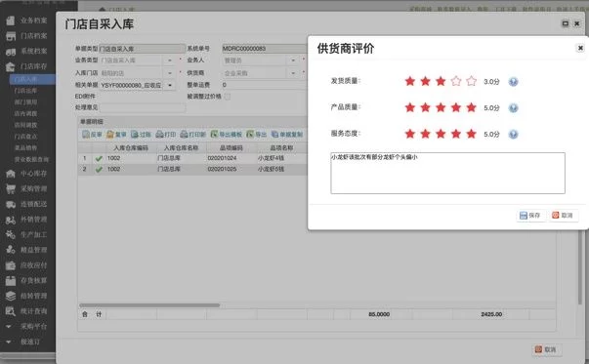This screenshot has width=589, height=364.
Task: Click 单据复制 copy document button
Action: pos(287,135)
